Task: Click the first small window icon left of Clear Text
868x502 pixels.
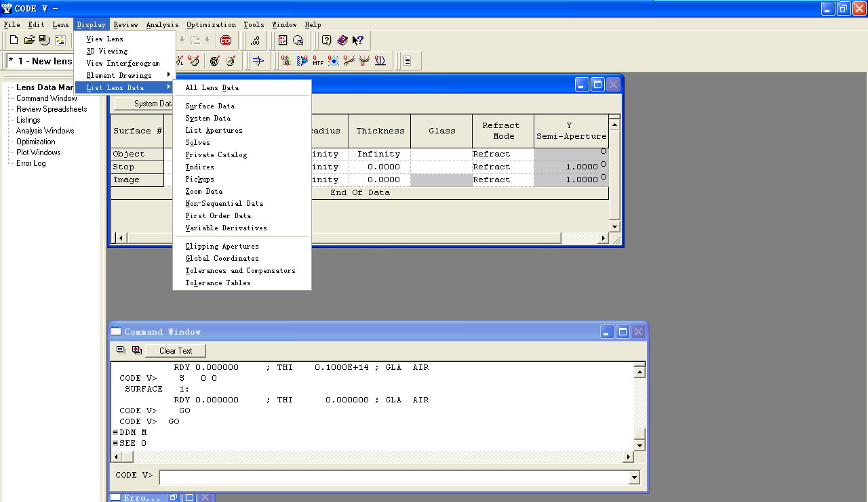Action: click(x=121, y=350)
